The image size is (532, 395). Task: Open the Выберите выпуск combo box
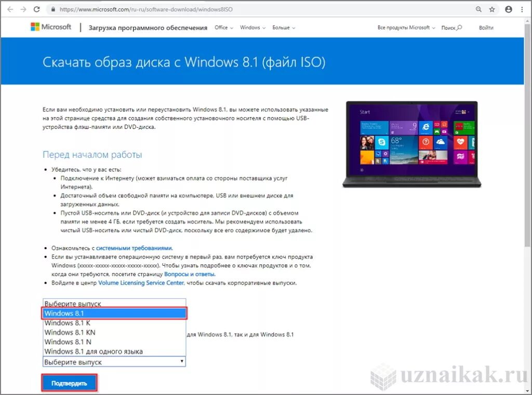click(114, 362)
